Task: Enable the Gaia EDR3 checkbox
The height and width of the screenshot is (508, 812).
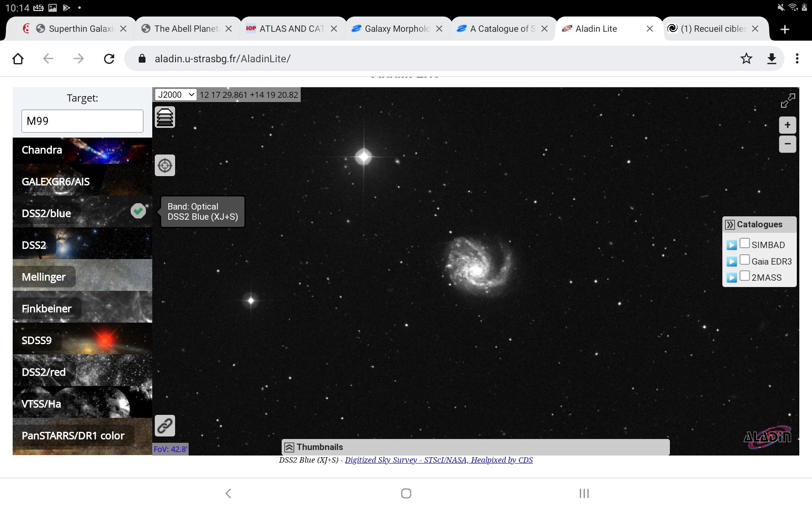Action: [745, 260]
